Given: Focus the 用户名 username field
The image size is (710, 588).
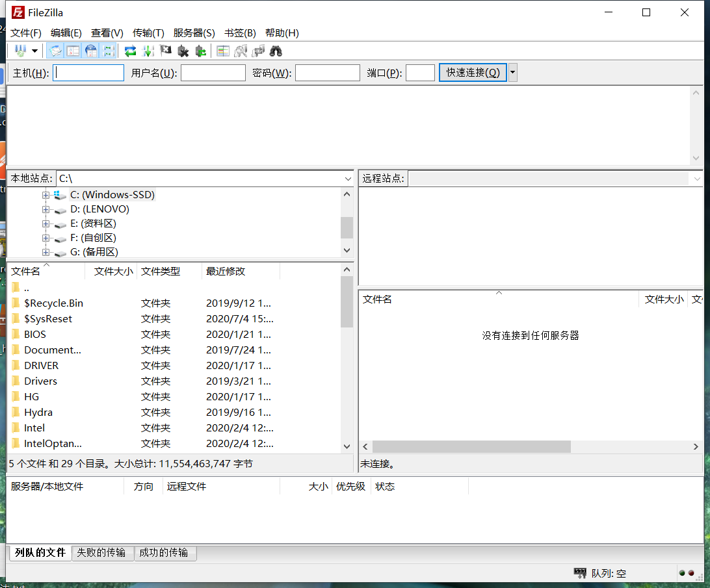Looking at the screenshot, I should 213,73.
